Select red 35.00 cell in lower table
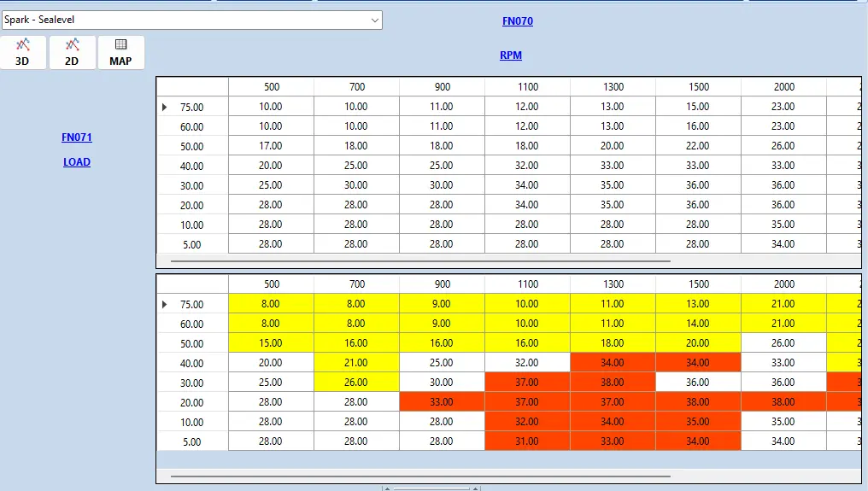Image resolution: width=868 pixels, height=491 pixels. 699,422
